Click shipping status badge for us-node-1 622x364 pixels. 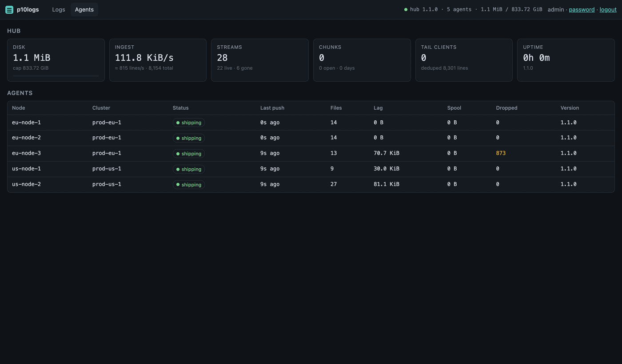[189, 169]
